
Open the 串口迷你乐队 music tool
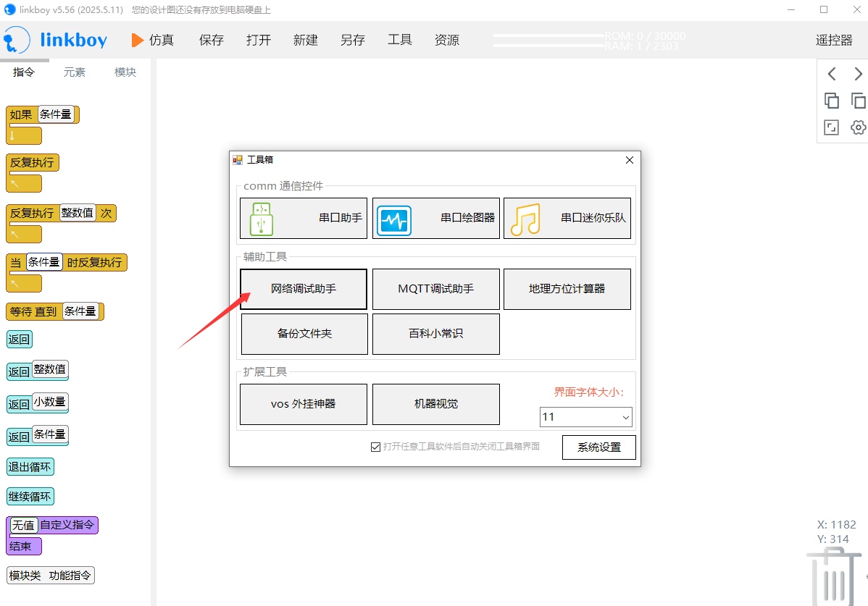567,219
